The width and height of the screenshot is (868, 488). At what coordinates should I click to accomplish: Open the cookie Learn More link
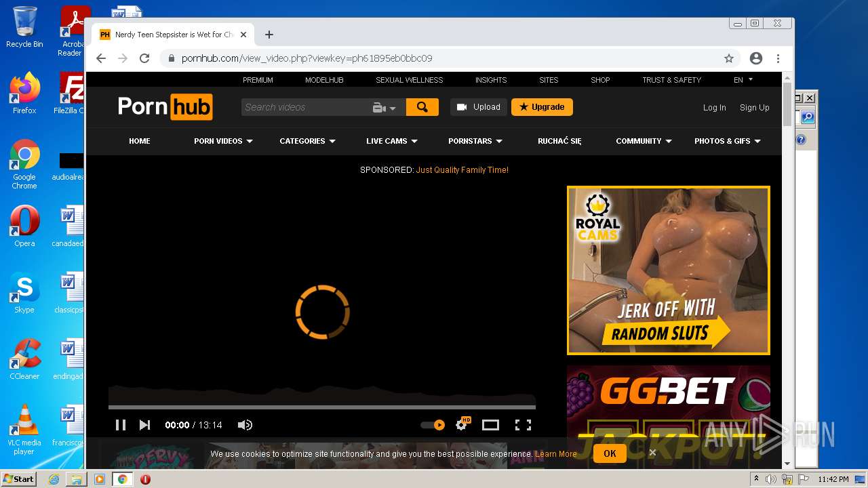556,454
